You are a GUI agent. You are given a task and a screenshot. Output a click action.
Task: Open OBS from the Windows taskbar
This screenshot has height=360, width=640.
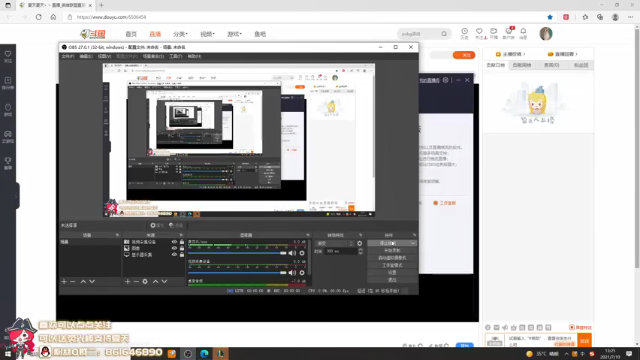click(188, 353)
